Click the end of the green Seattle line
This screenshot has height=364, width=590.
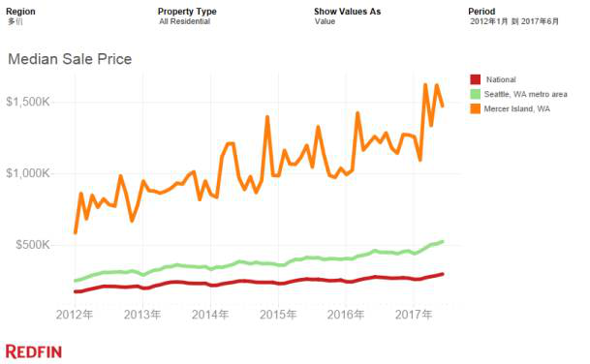tap(442, 241)
